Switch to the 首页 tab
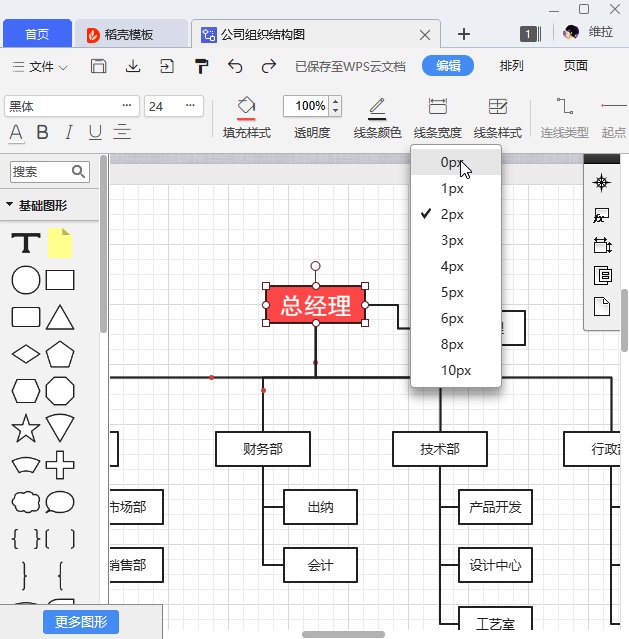The image size is (629, 639). 37,34
